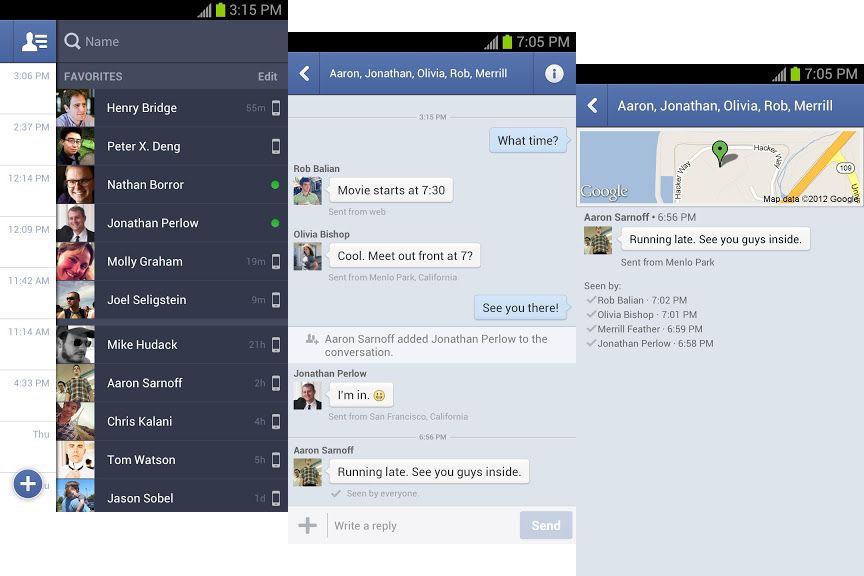Screen dimensions: 864x576
Task: Open chat with Henry Bridge
Action: pos(172,108)
